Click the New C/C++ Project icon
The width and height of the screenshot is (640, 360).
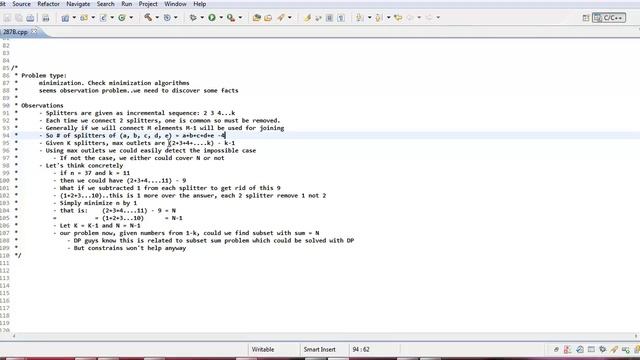coord(65,18)
